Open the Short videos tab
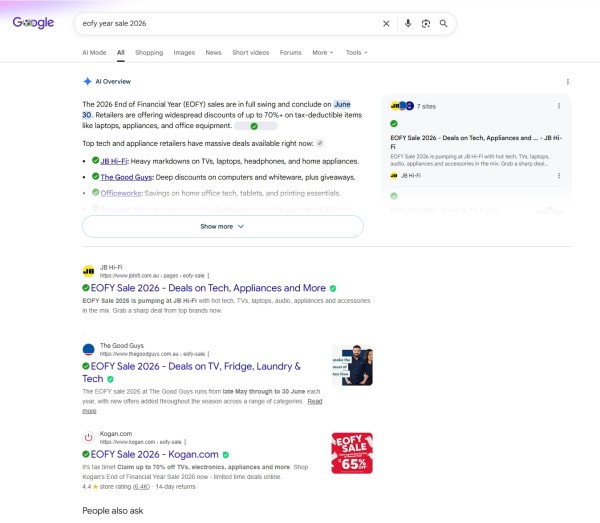The width and height of the screenshot is (600, 523). click(251, 52)
